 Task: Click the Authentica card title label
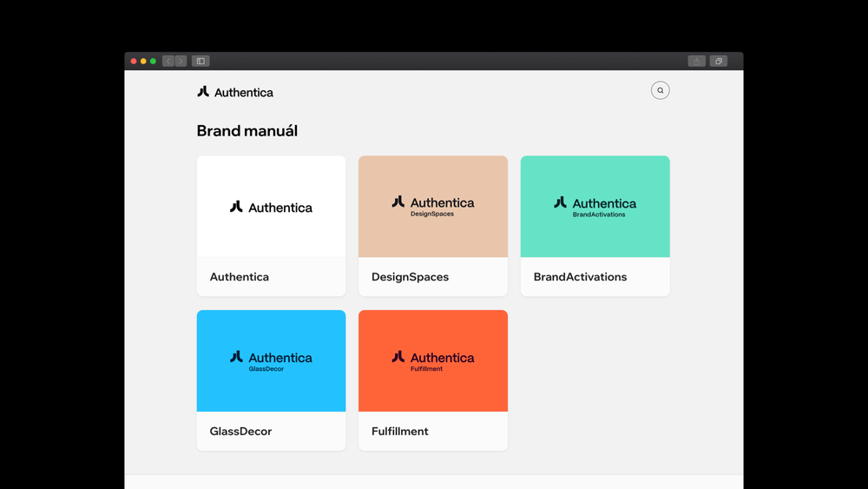tap(240, 277)
